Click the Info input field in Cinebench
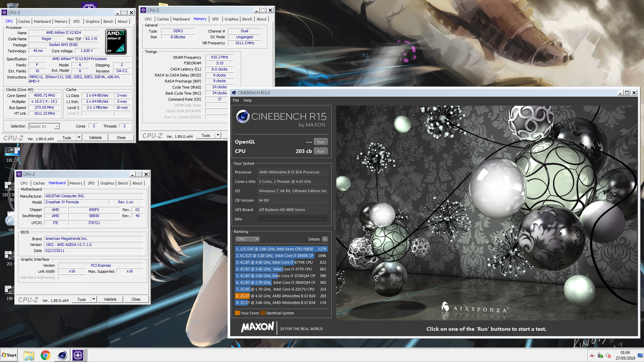 point(292,219)
